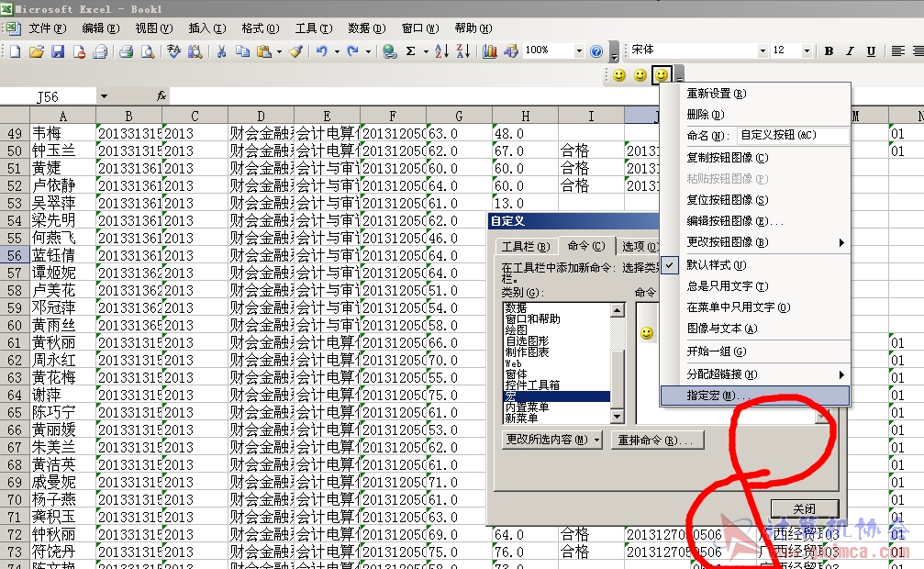The width and height of the screenshot is (924, 569).
Task: Expand the 更改按钮图像 submenu
Action: 755,242
